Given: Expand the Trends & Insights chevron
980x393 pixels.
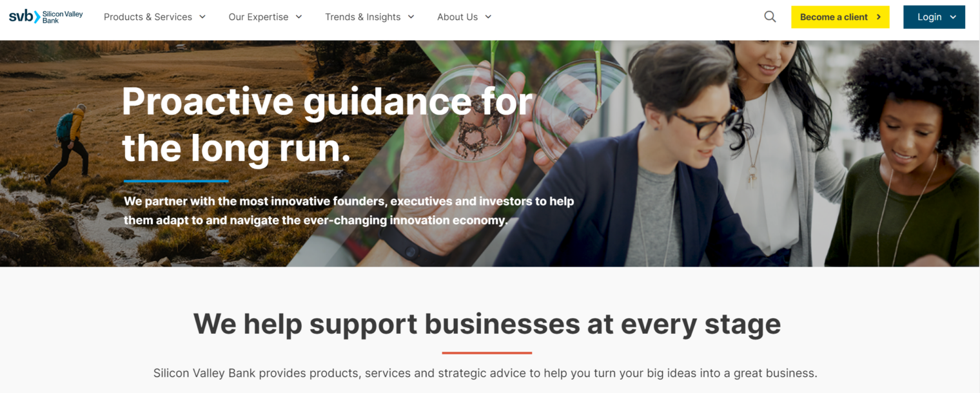Looking at the screenshot, I should 411,17.
